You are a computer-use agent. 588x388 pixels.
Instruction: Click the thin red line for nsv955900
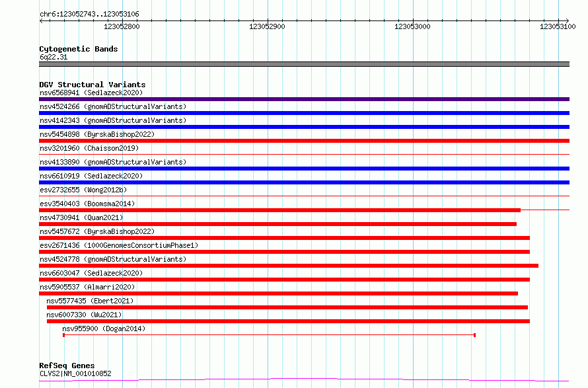(270, 334)
